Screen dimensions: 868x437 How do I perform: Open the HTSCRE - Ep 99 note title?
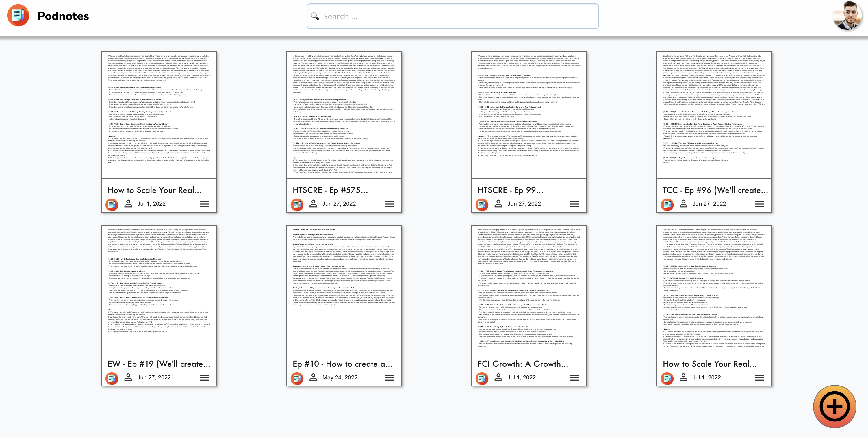[511, 190]
